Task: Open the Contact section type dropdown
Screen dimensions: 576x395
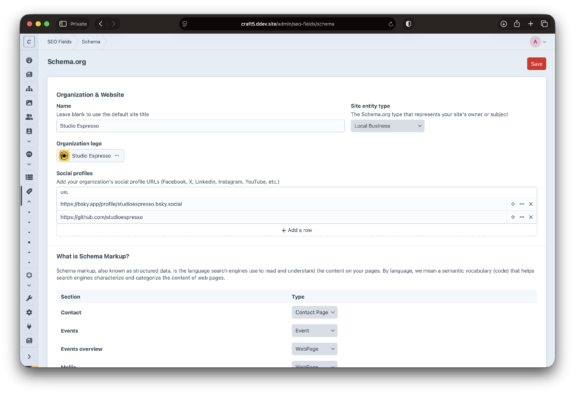Action: click(x=314, y=312)
